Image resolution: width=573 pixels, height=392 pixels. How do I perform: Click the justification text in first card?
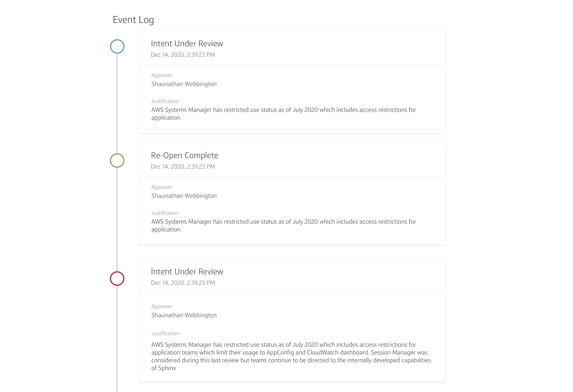click(284, 114)
